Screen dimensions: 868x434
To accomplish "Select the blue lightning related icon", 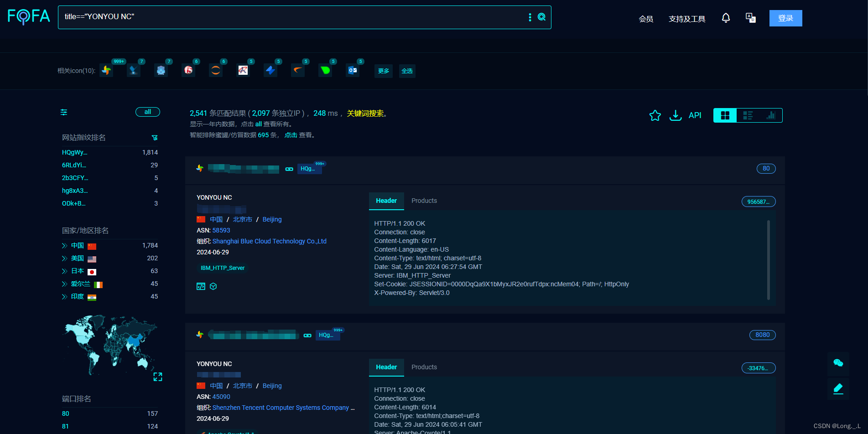I will coord(270,70).
